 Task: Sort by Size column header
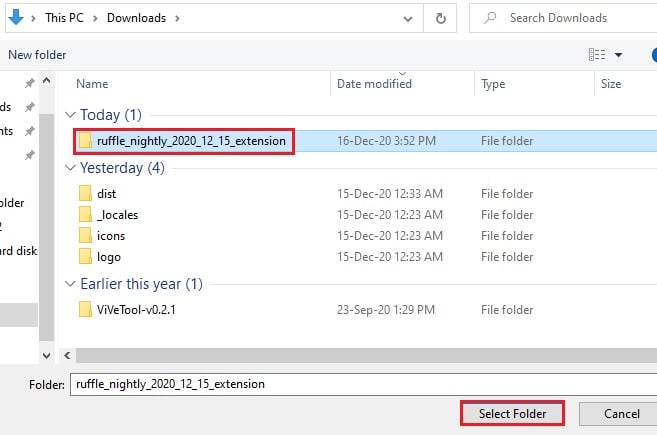pos(611,84)
